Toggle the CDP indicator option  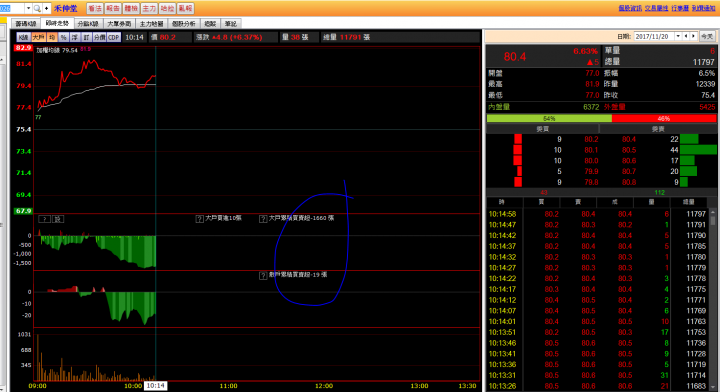tap(114, 37)
